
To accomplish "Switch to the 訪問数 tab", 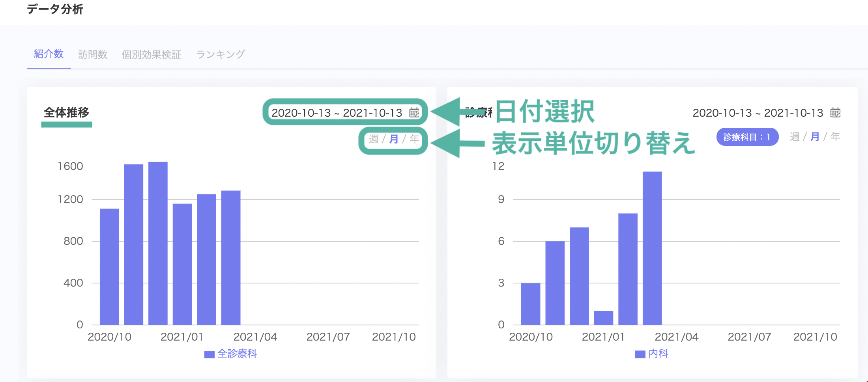I will (93, 54).
